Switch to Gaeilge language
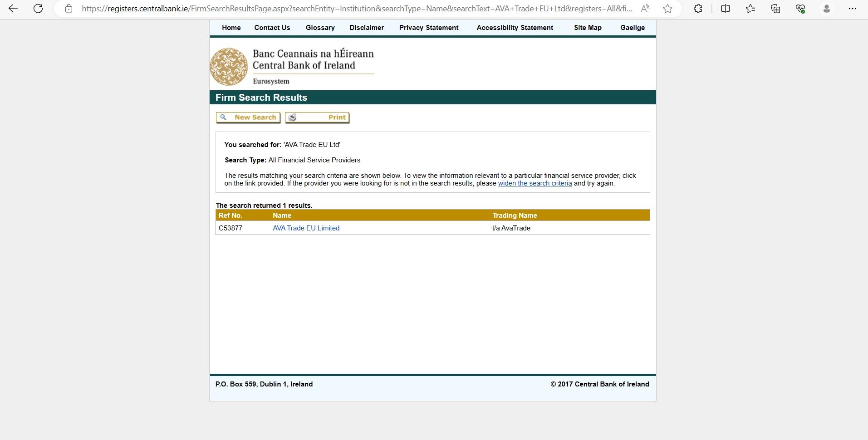The height and width of the screenshot is (440, 868). pos(633,28)
